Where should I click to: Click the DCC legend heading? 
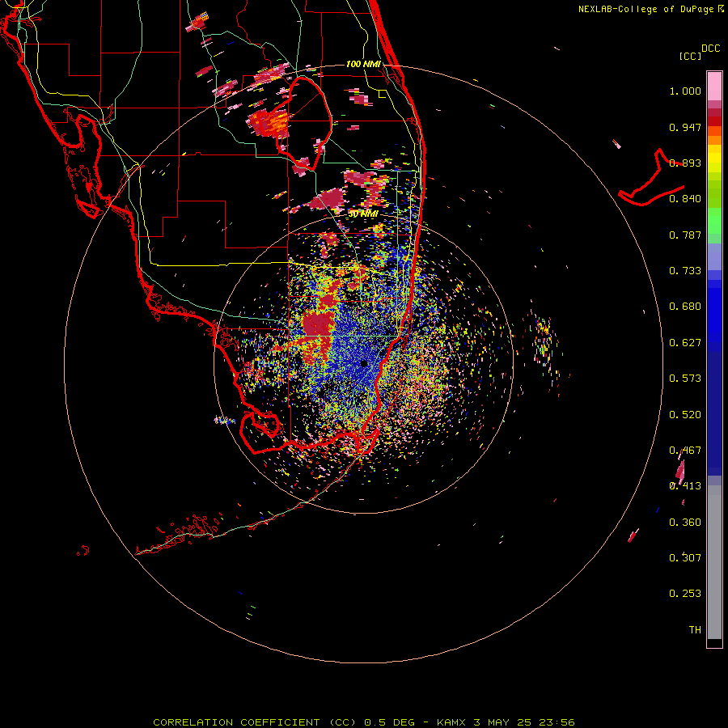[710, 49]
